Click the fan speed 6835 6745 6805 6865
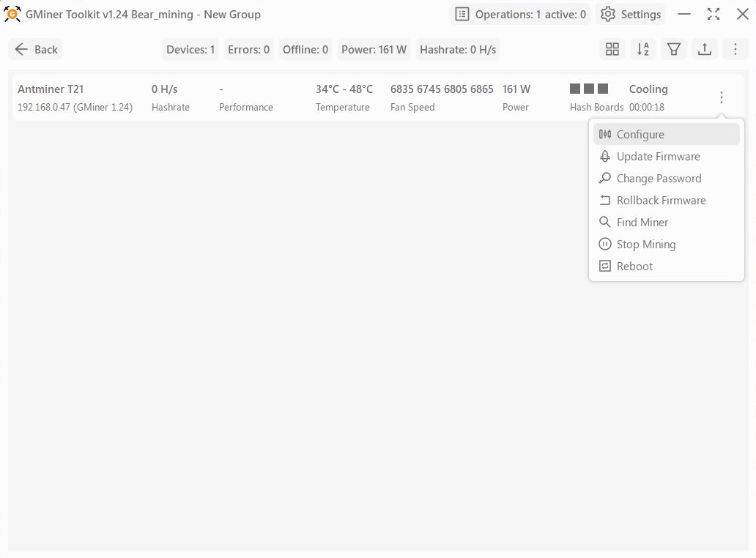The height and width of the screenshot is (558, 756). (x=442, y=89)
